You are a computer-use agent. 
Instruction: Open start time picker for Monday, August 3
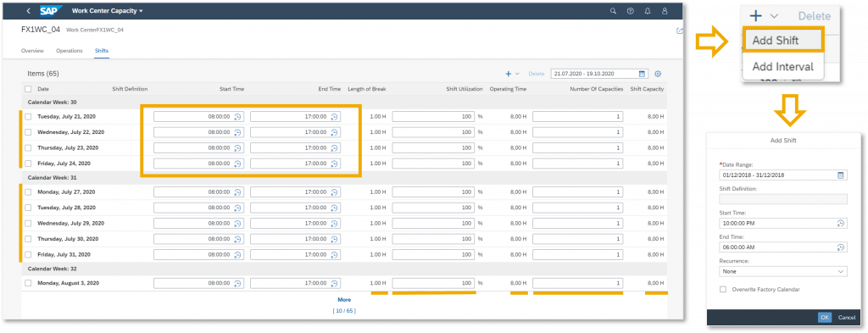[237, 283]
